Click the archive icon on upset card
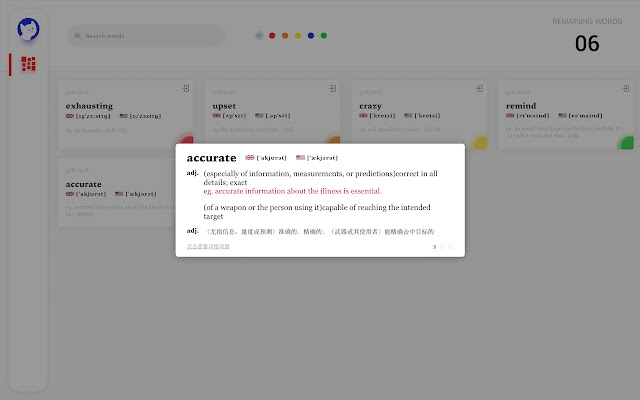Image resolution: width=640 pixels, height=400 pixels. click(333, 88)
